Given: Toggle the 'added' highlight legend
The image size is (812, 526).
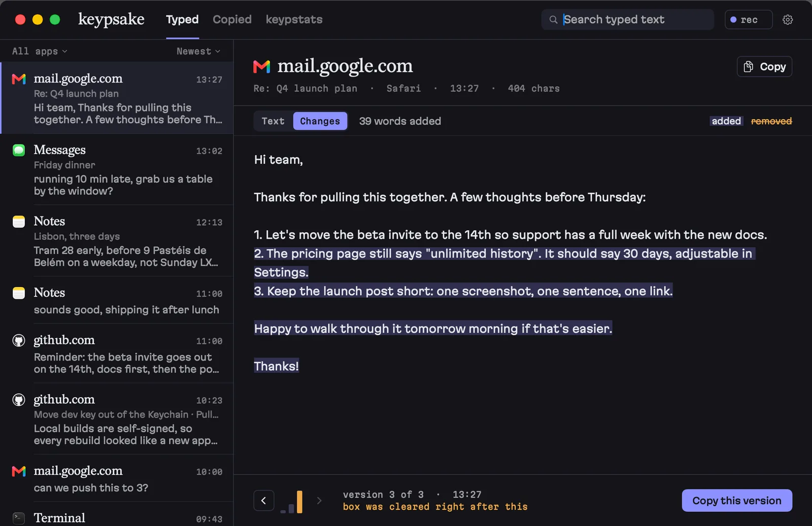Looking at the screenshot, I should pyautogui.click(x=726, y=121).
